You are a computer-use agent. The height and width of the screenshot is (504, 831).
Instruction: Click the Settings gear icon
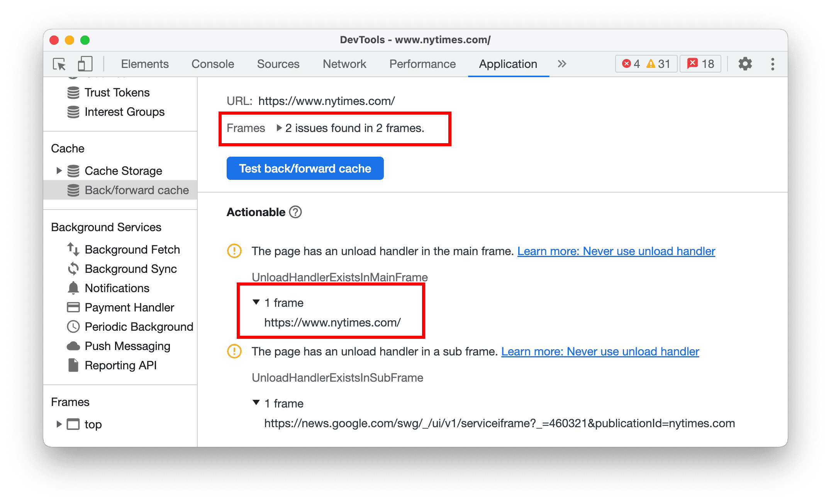[x=745, y=63]
